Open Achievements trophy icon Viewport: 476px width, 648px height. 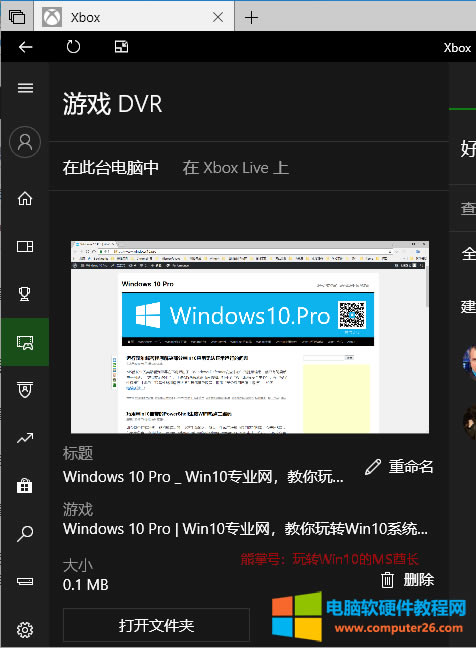tap(25, 294)
